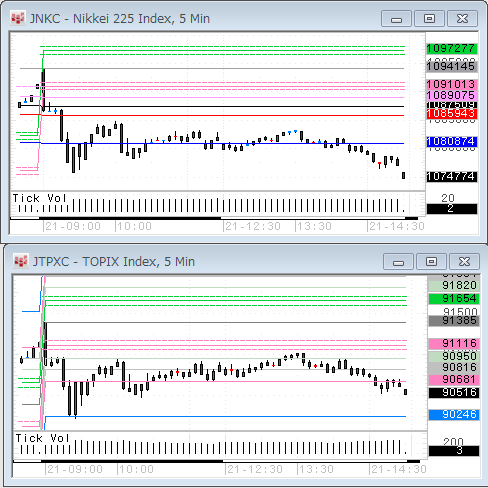Minimize the Nikkei 225 Index chart window
The height and width of the screenshot is (488, 488).
[396, 19]
